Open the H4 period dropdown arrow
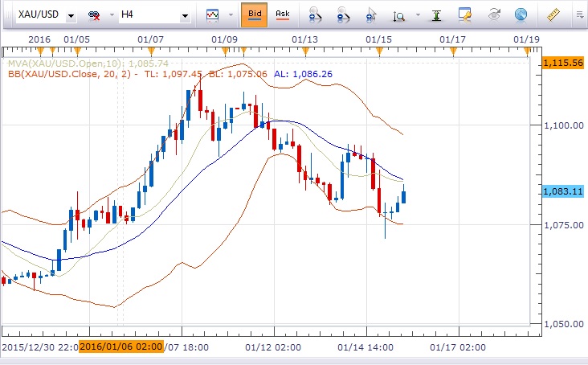Image resolution: width=588 pixels, height=365 pixels. pyautogui.click(x=185, y=16)
